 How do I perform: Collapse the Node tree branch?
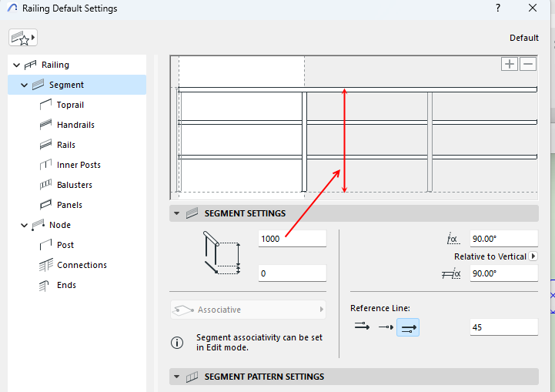pyautogui.click(x=25, y=226)
